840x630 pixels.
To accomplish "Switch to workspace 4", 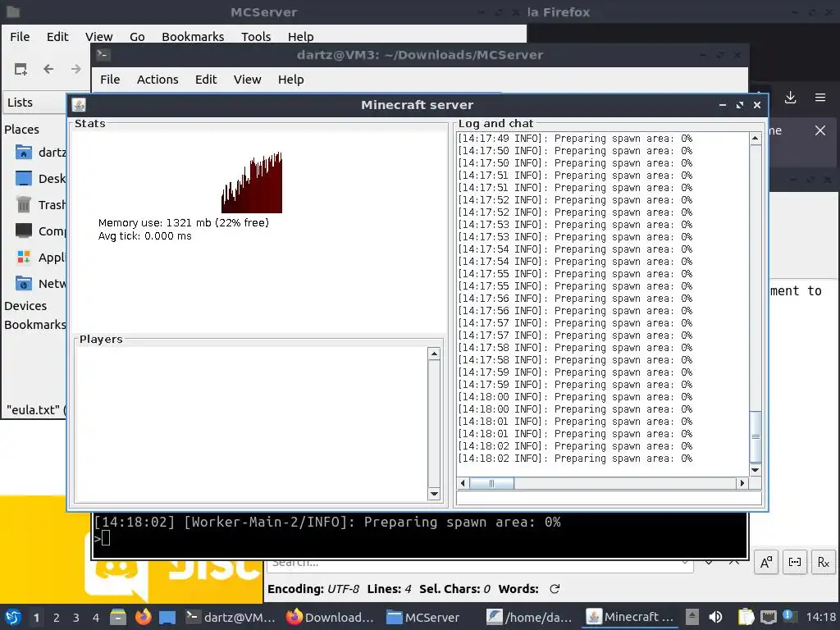I will click(96, 618).
